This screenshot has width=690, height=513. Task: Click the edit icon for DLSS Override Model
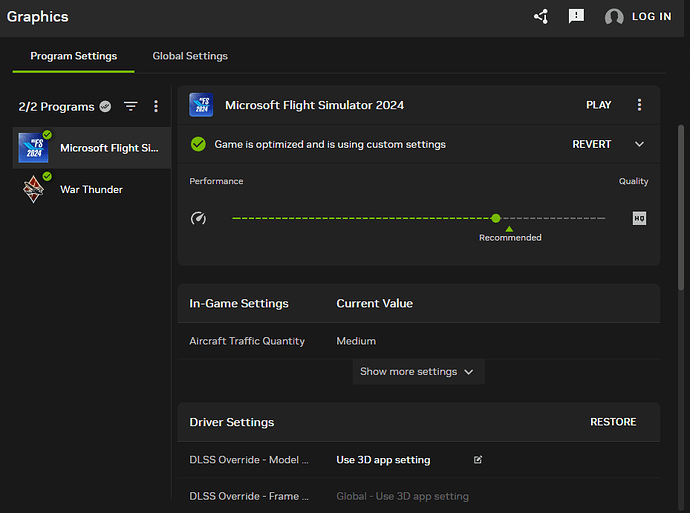tap(478, 460)
